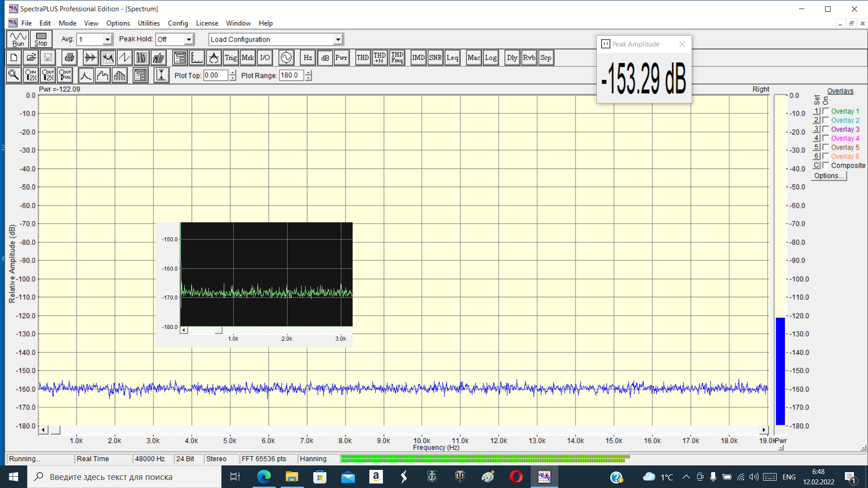
Task: Open the SNR utility
Action: (435, 58)
